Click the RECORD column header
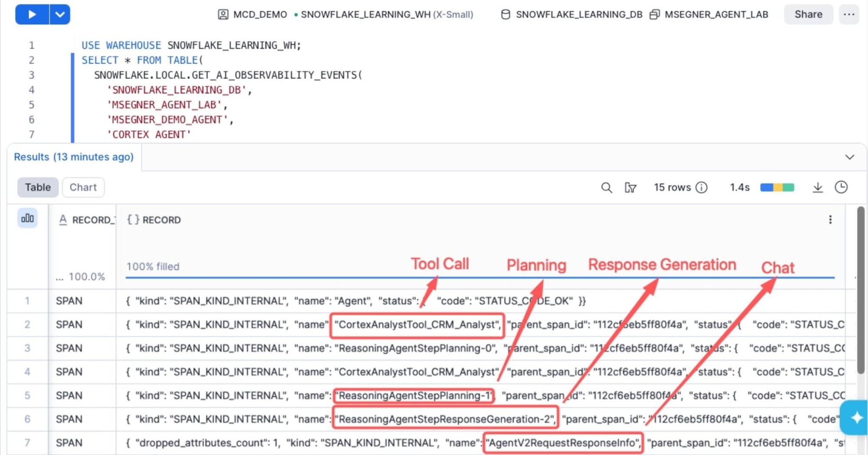Image resolution: width=868 pixels, height=455 pixels. (x=154, y=220)
